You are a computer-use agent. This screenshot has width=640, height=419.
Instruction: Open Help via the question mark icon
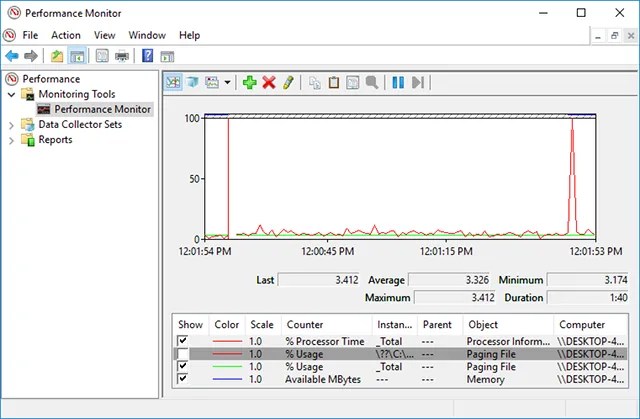tap(147, 55)
